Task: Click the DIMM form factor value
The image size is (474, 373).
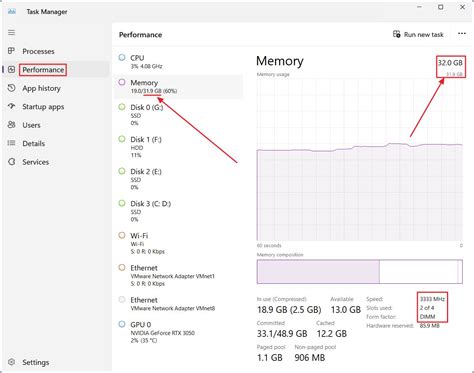Action: pyautogui.click(x=428, y=317)
